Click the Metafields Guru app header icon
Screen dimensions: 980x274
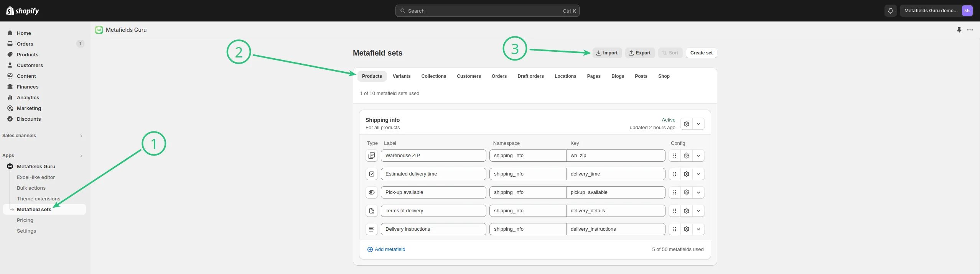99,30
